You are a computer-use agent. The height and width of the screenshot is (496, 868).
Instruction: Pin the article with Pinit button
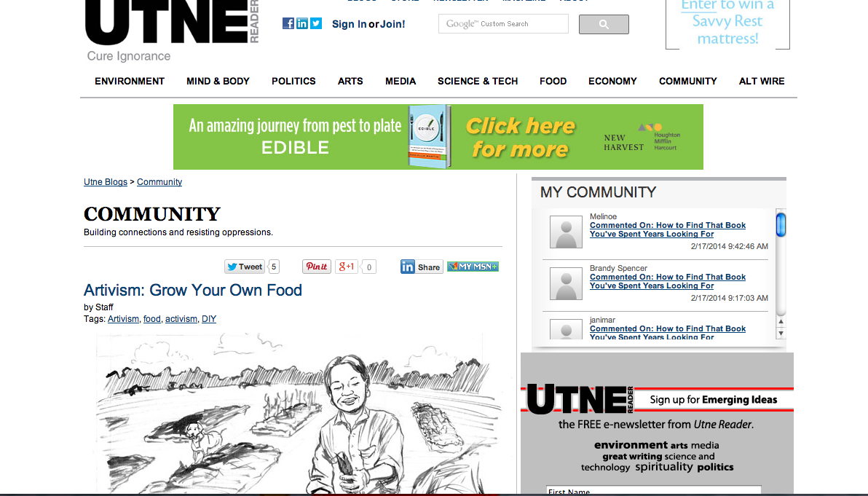(x=317, y=267)
